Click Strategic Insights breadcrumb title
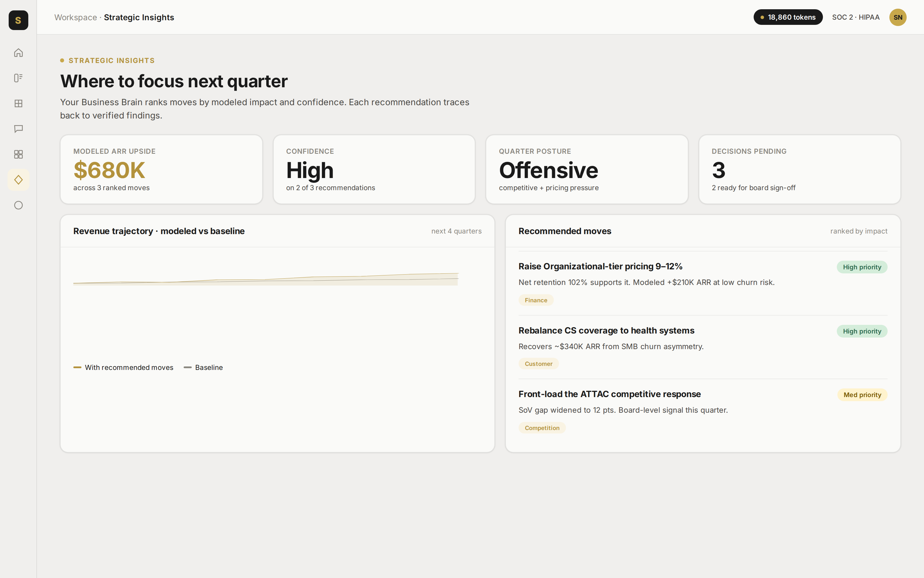The width and height of the screenshot is (924, 578). point(139,17)
